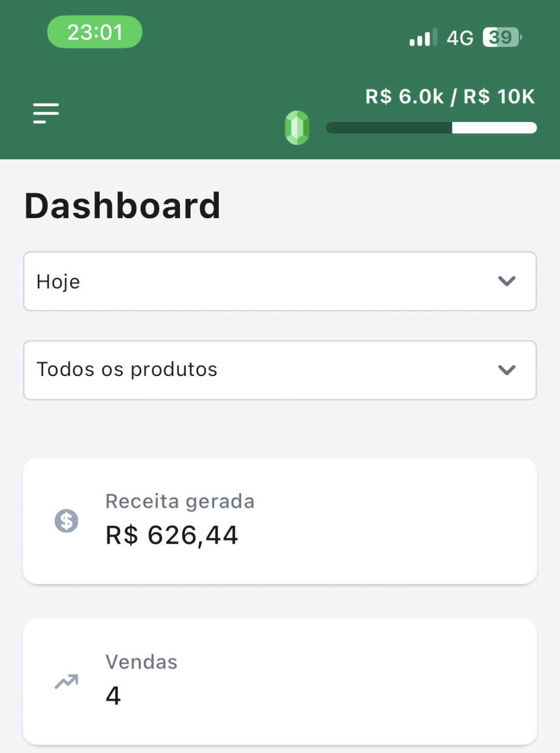
Task: Click the dollar coin revenue icon
Action: [66, 521]
